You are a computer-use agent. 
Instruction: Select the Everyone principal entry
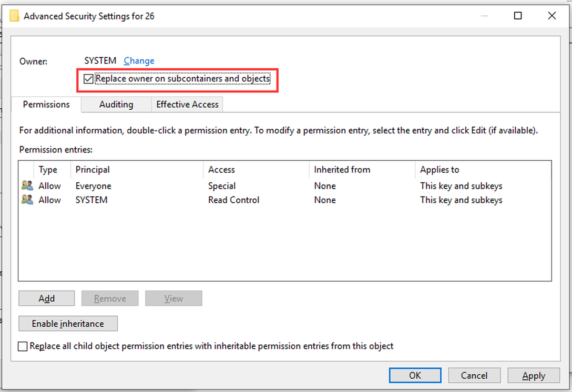point(93,186)
